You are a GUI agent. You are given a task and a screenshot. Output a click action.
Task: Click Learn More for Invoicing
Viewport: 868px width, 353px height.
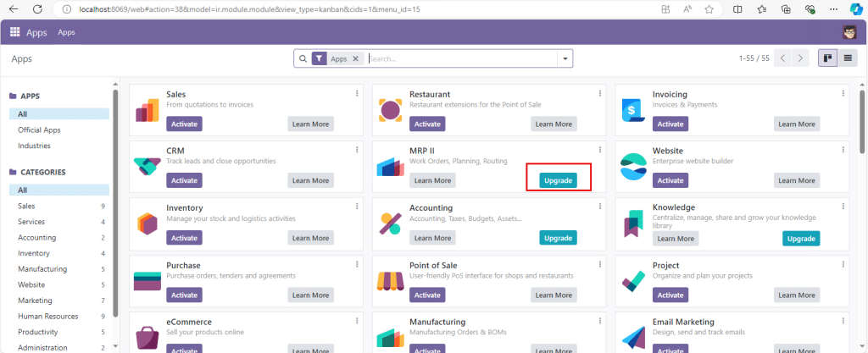[797, 124]
